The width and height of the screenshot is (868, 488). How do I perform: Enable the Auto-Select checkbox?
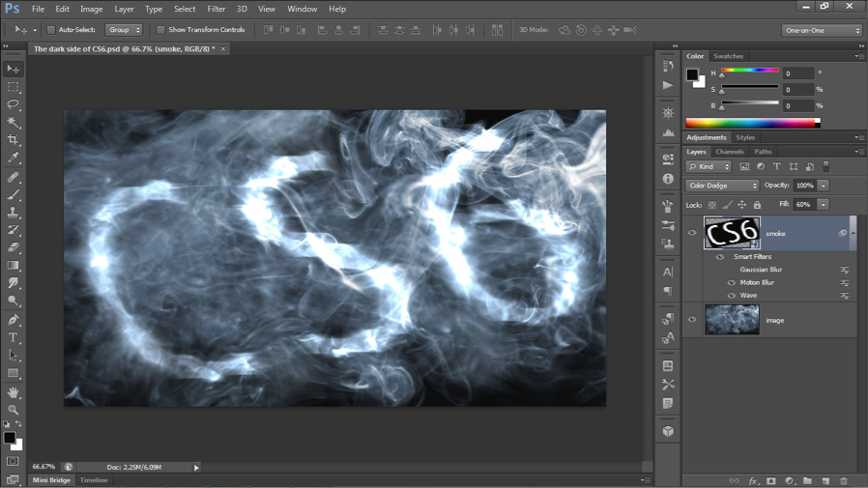pos(51,30)
